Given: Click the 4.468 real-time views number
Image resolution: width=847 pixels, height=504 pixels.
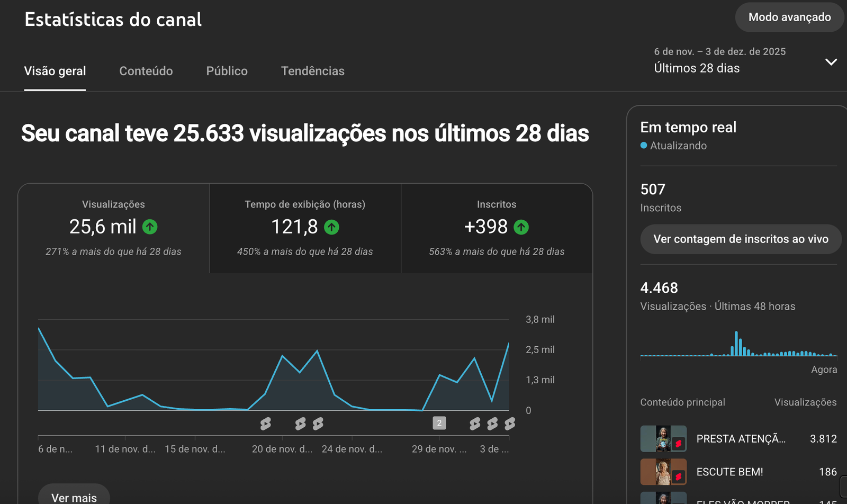Looking at the screenshot, I should pyautogui.click(x=659, y=288).
